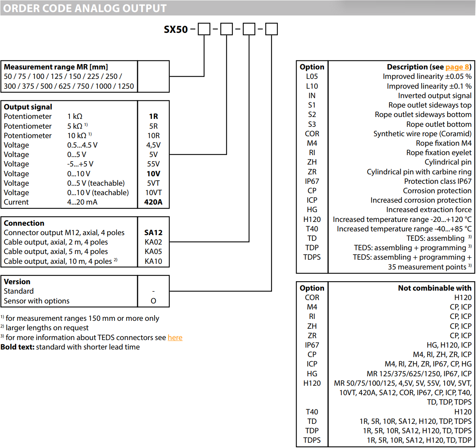Click the 'Version' header
Screen dimensions: 476x448
(17, 282)
